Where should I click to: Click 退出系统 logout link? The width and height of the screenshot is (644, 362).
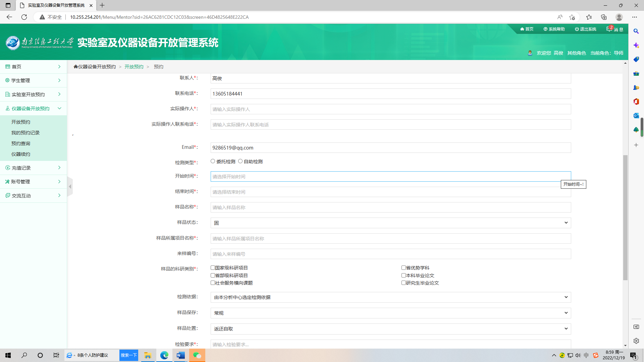(586, 29)
